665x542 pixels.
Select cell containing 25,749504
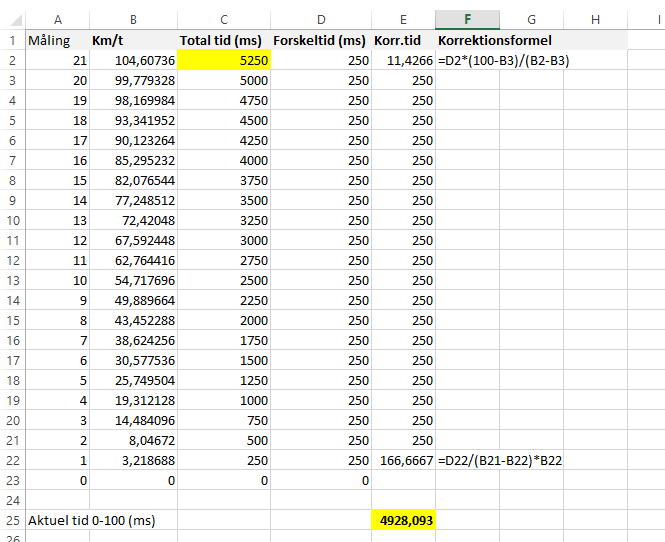[133, 380]
